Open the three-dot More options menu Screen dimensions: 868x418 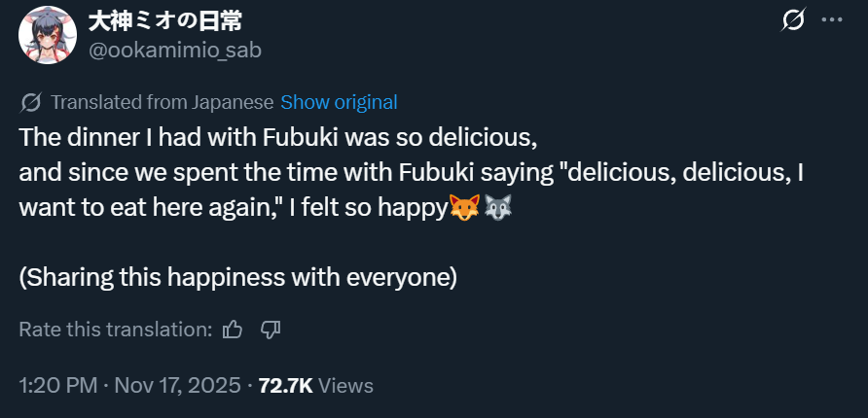point(832,19)
